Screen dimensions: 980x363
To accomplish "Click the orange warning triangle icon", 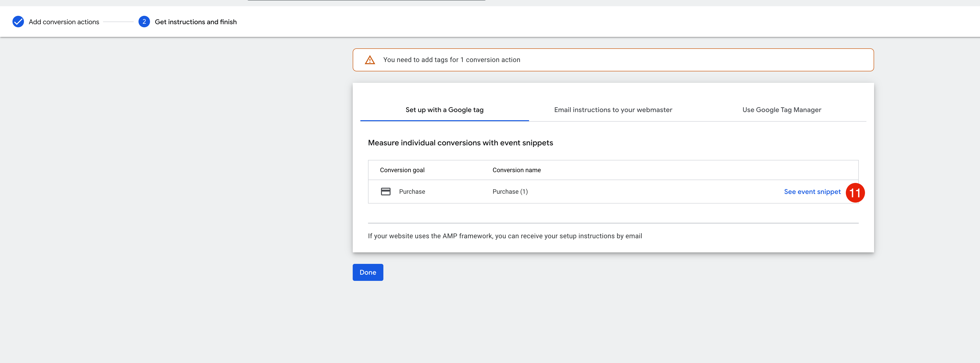I will click(x=370, y=60).
